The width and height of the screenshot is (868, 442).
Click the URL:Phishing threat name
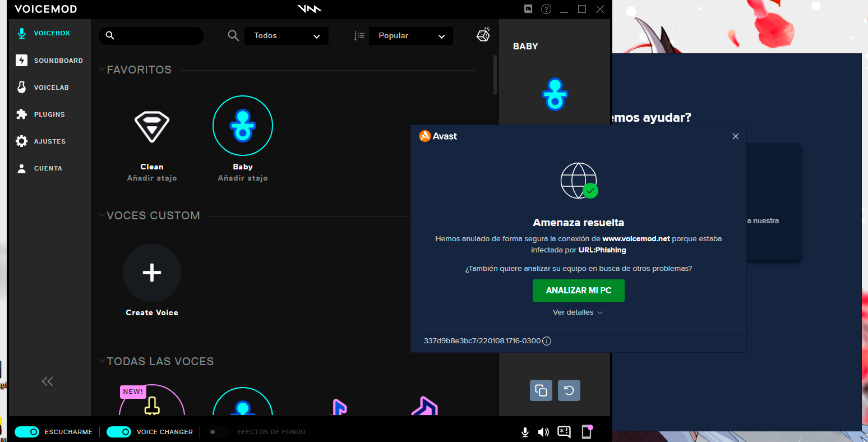pos(602,250)
